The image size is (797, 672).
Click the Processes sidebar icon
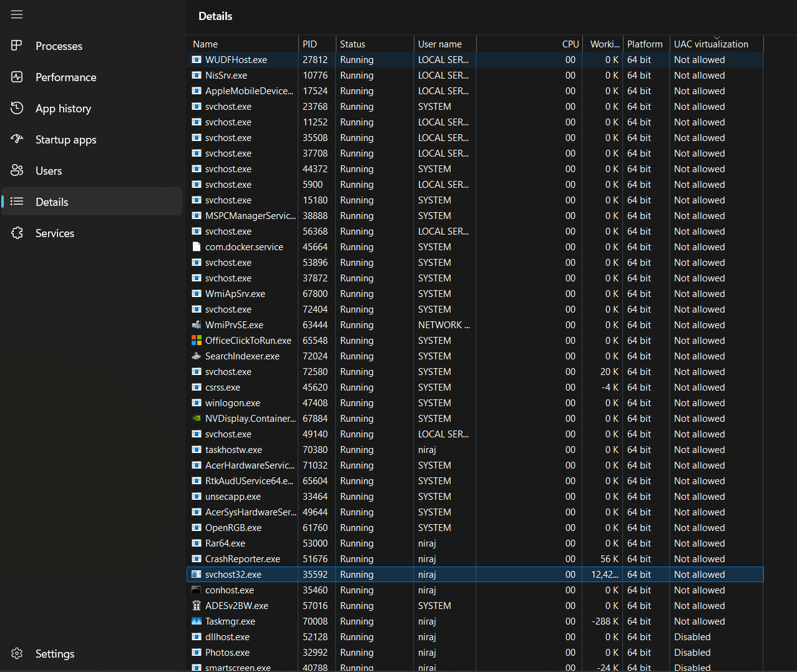click(x=17, y=46)
